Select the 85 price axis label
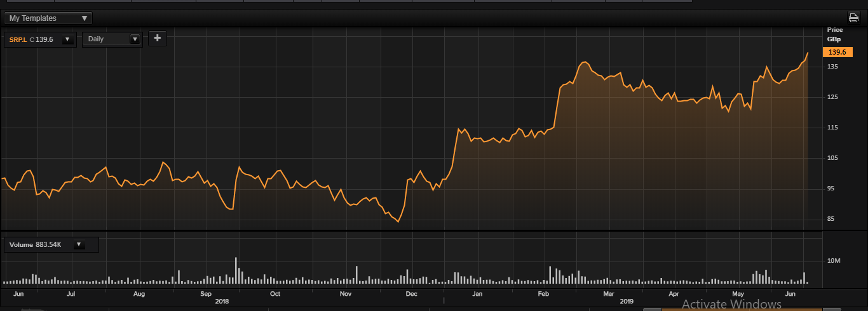 pos(831,220)
